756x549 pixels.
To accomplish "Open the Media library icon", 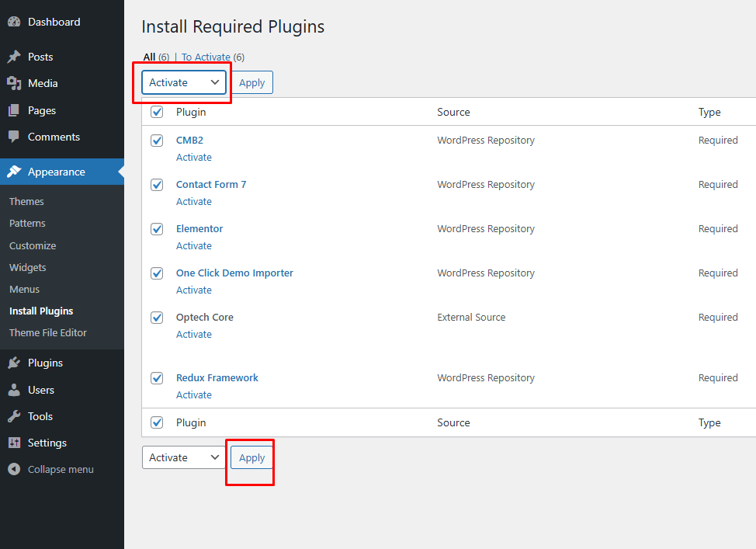I will coord(14,83).
